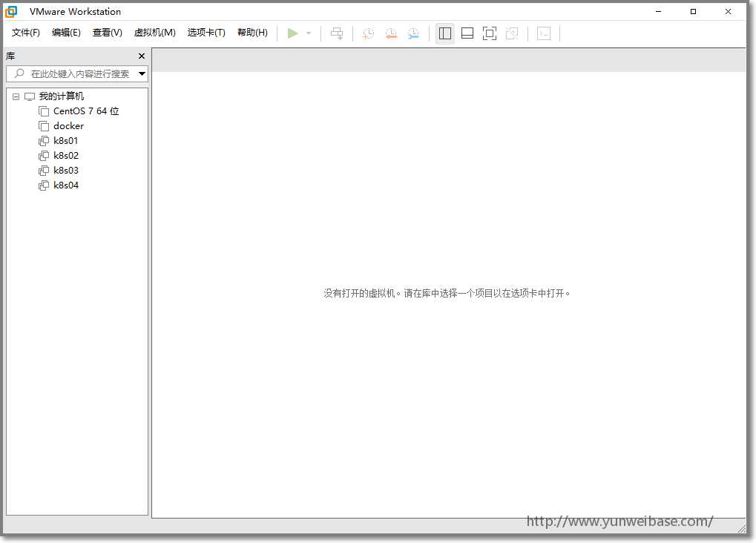The width and height of the screenshot is (756, 543).
Task: Click the k8s03 clone VM icon
Action: [44, 171]
